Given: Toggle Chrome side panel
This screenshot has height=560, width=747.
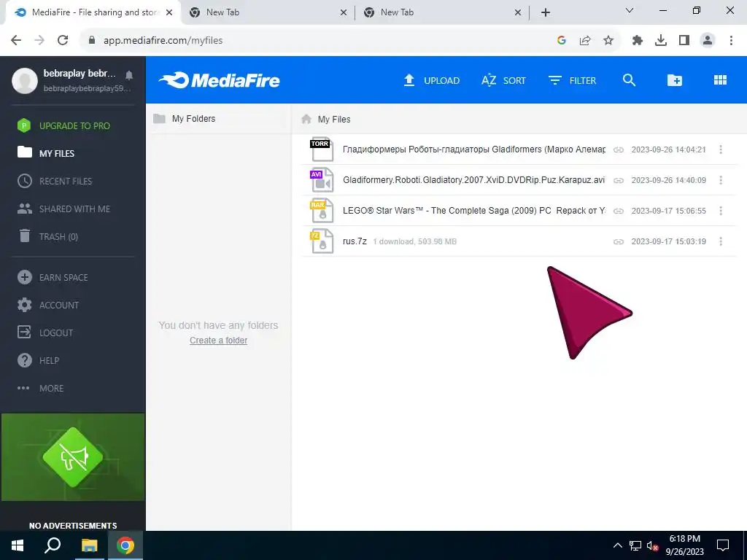Looking at the screenshot, I should 684,41.
